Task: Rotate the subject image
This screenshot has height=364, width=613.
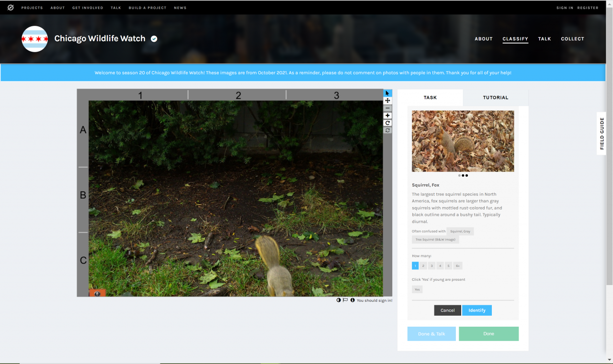Action: tap(387, 123)
